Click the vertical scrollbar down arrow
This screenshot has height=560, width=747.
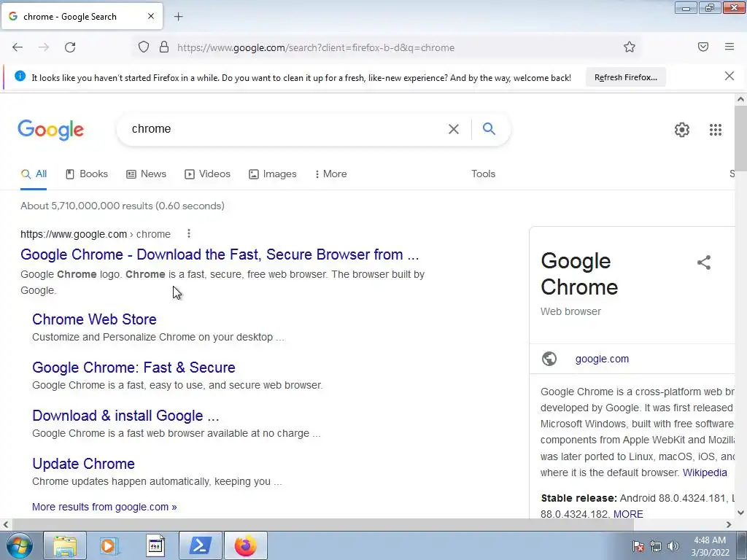[740, 513]
